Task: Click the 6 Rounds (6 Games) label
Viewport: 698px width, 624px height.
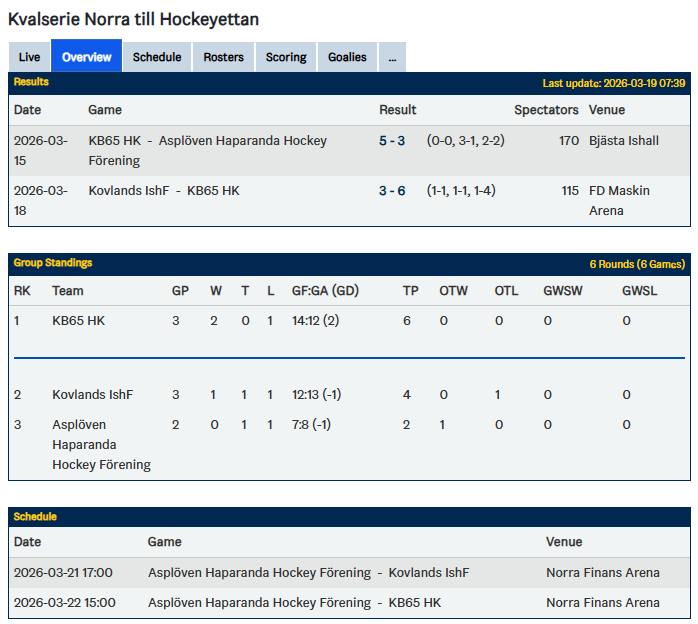Action: 637,264
